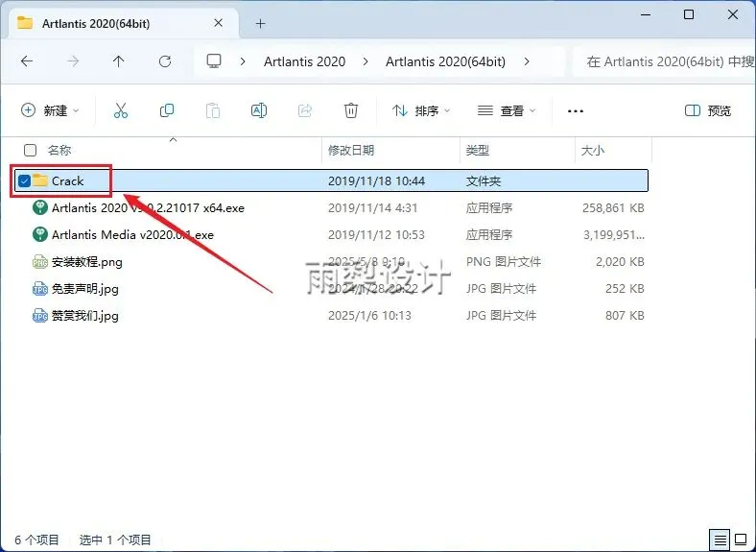
Task: Select the Artlantis 2020(64bit) window tab
Action: 124,23
